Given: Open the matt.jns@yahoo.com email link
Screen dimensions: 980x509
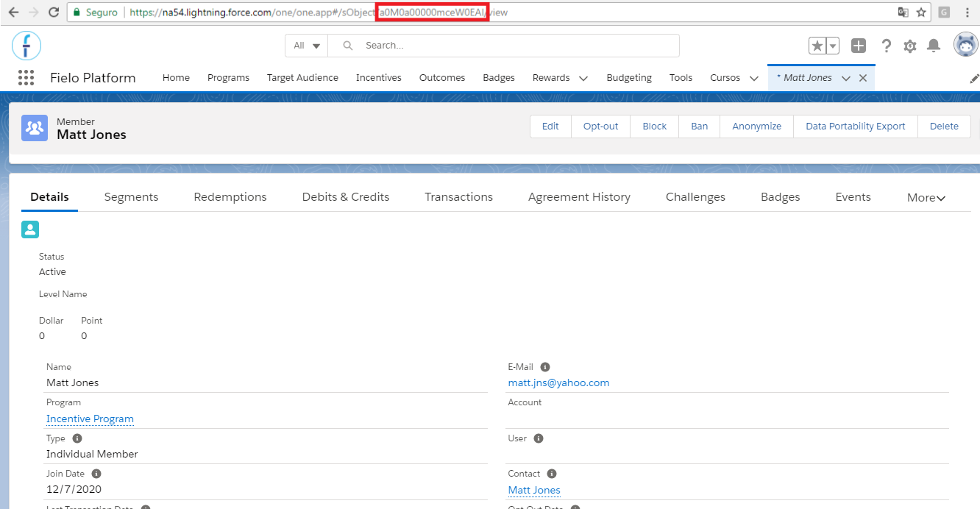Looking at the screenshot, I should pos(558,382).
